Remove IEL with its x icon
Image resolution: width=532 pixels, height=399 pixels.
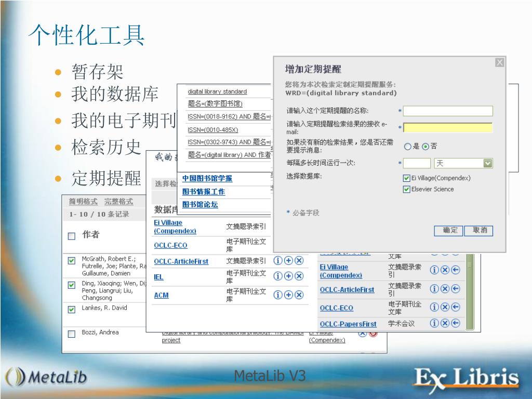point(299,276)
